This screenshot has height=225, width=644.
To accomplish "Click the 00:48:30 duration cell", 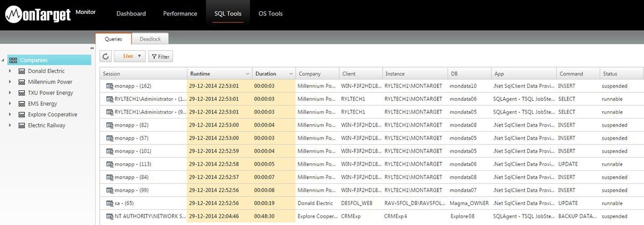I will point(273,216).
